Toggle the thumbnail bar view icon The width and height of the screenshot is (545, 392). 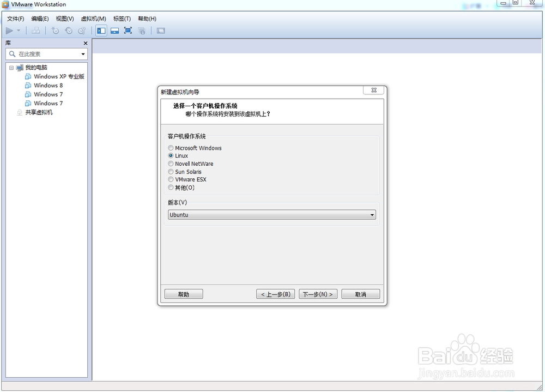(x=114, y=31)
